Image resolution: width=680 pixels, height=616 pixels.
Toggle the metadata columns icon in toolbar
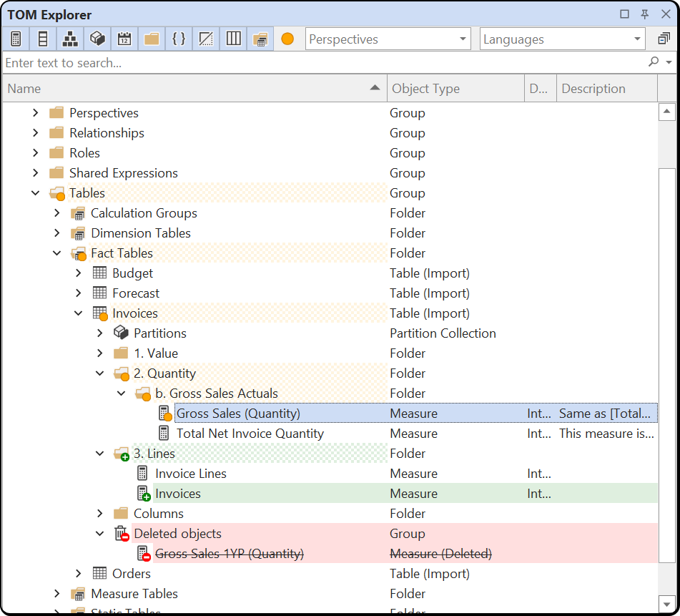click(x=233, y=39)
